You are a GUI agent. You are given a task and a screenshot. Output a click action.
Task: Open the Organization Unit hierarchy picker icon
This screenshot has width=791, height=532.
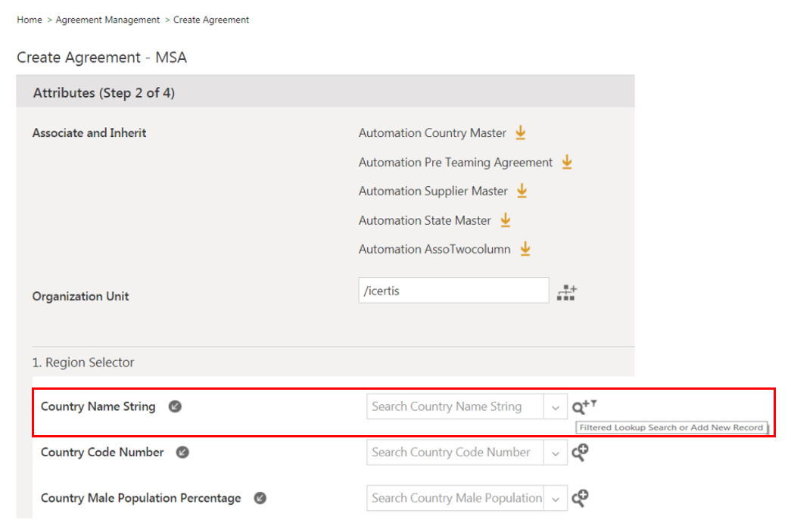pos(566,292)
